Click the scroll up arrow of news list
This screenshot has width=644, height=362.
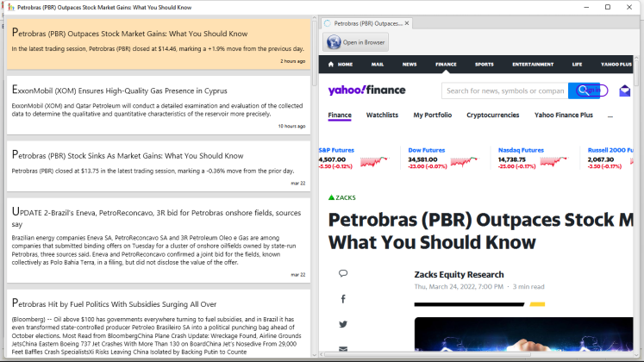315,18
